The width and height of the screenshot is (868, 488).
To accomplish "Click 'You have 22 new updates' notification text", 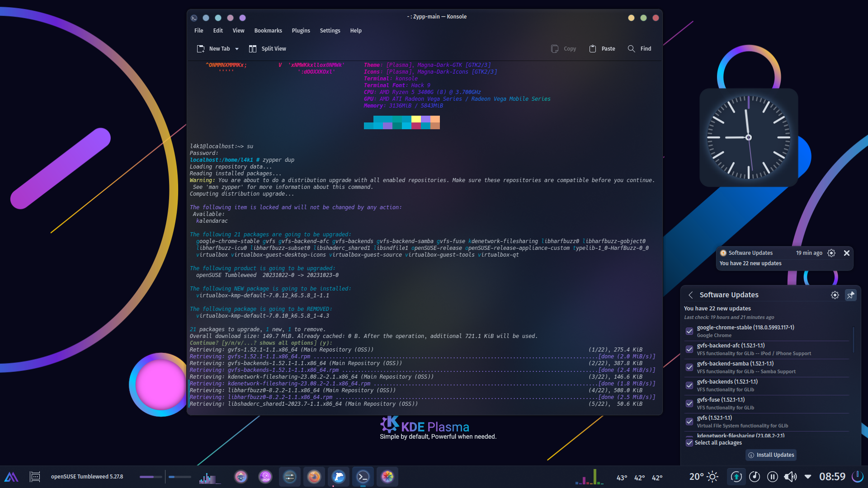I will pos(750,263).
